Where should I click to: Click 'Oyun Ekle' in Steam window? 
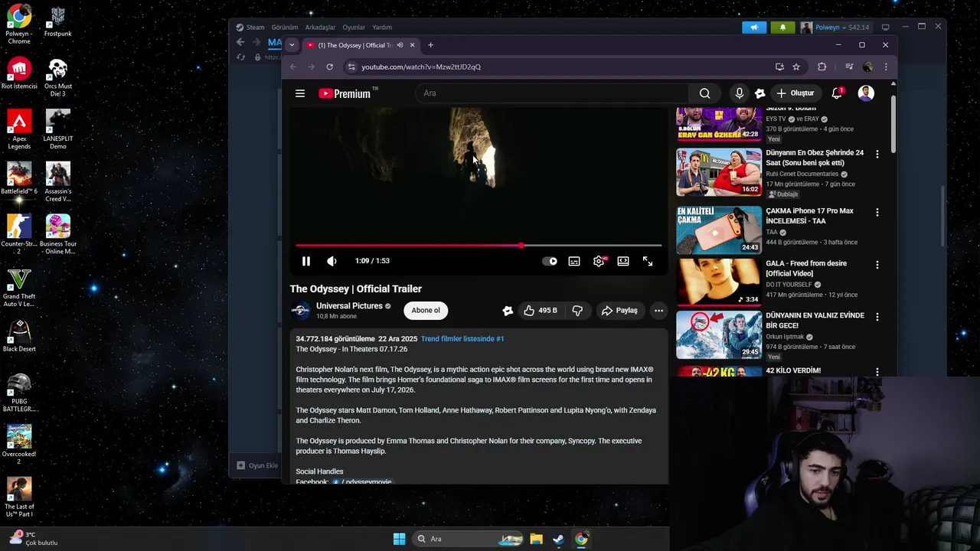257,465
